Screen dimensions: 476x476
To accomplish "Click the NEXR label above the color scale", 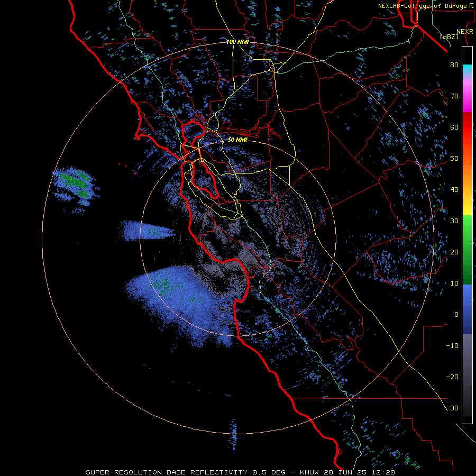I will pyautogui.click(x=464, y=32).
